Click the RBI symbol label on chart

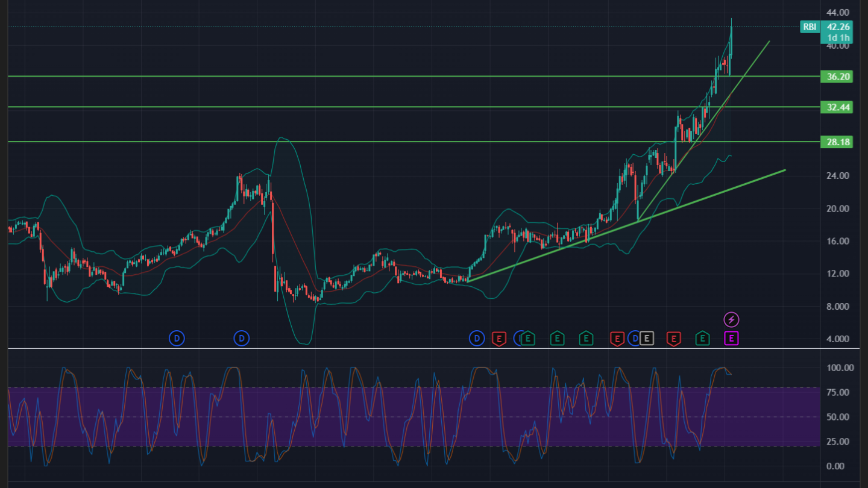(x=809, y=27)
